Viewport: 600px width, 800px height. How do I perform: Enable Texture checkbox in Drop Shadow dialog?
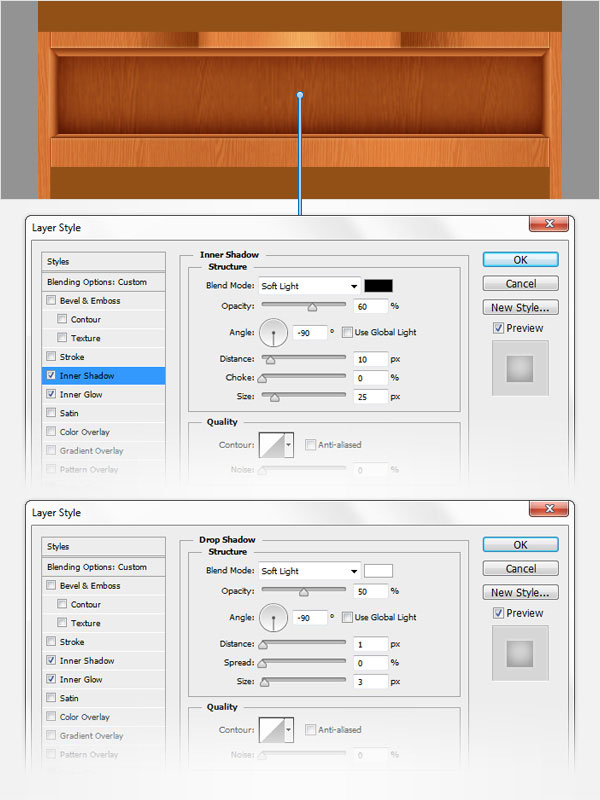tap(62, 622)
